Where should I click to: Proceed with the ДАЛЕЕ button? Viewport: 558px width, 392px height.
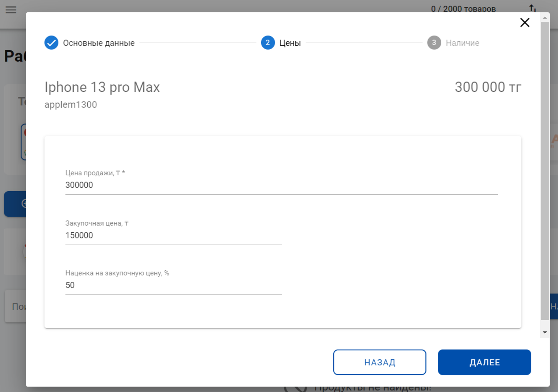pyautogui.click(x=484, y=362)
